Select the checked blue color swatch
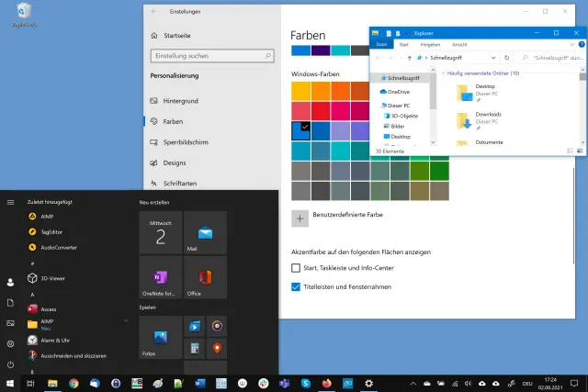This screenshot has width=588, height=392. coord(300,130)
